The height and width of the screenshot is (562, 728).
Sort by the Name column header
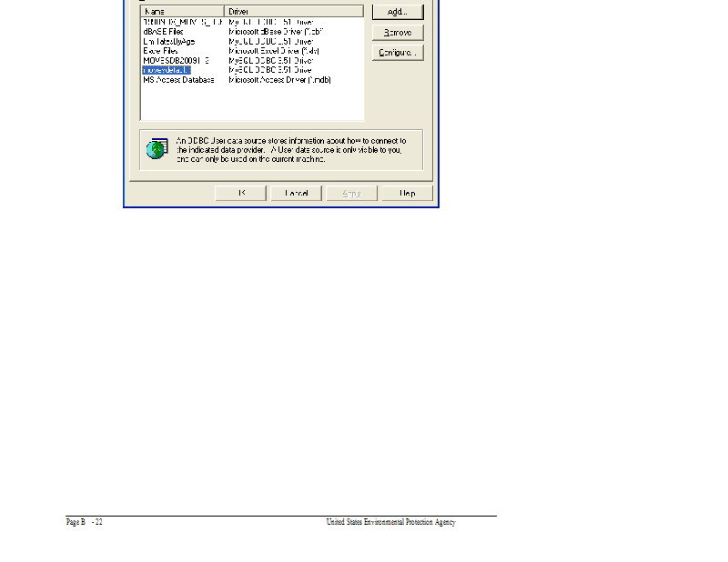[x=182, y=11]
